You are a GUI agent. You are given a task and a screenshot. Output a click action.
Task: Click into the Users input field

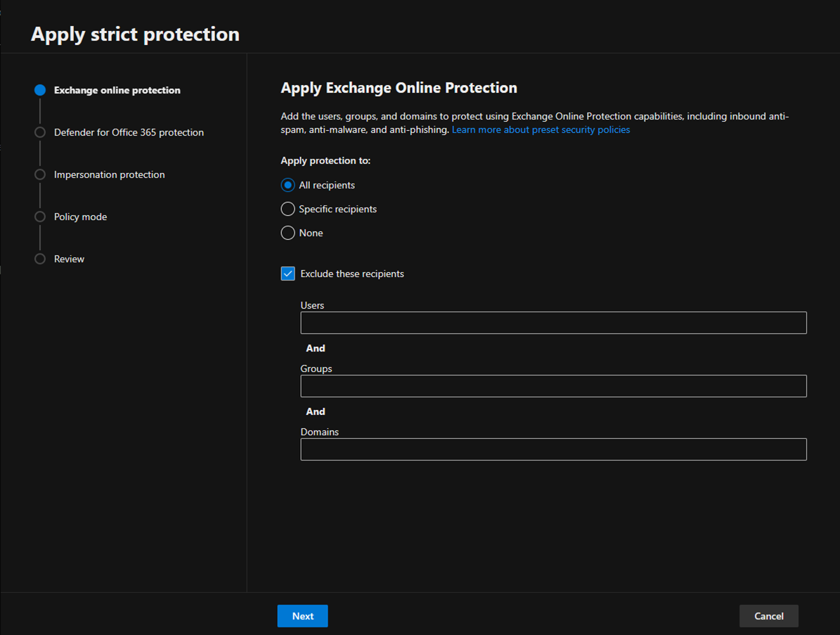(x=553, y=323)
